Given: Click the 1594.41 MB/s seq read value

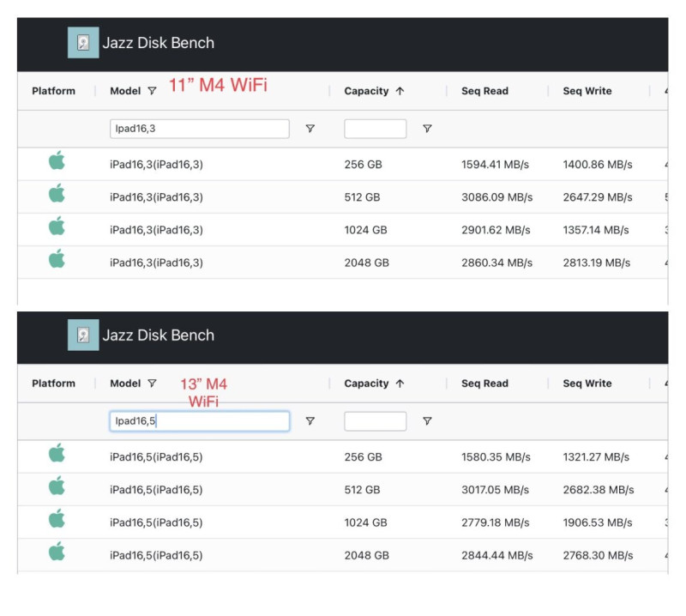Looking at the screenshot, I should [x=496, y=165].
